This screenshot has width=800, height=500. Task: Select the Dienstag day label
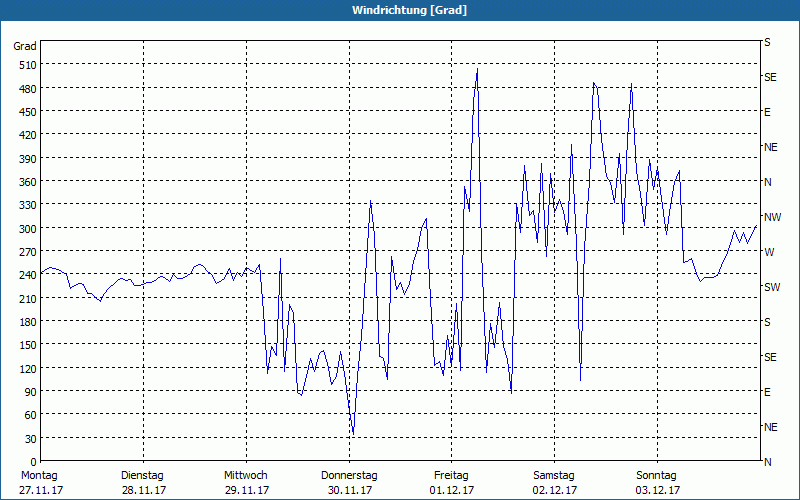142,476
